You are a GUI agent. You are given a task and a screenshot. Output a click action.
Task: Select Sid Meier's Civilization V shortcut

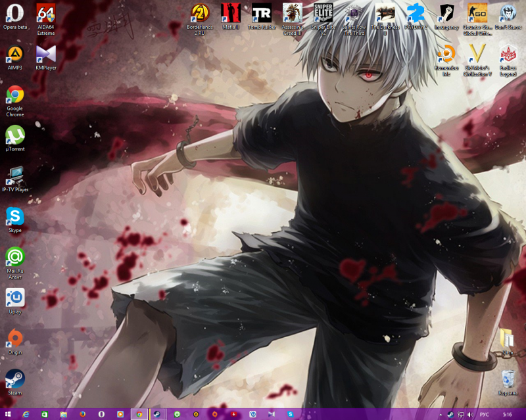[477, 60]
